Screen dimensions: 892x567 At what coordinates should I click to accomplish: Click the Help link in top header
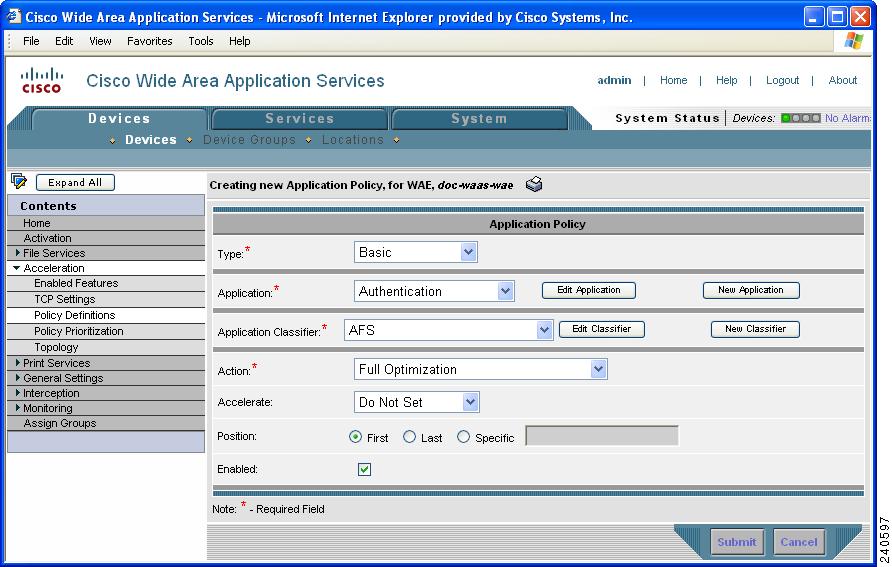click(726, 80)
